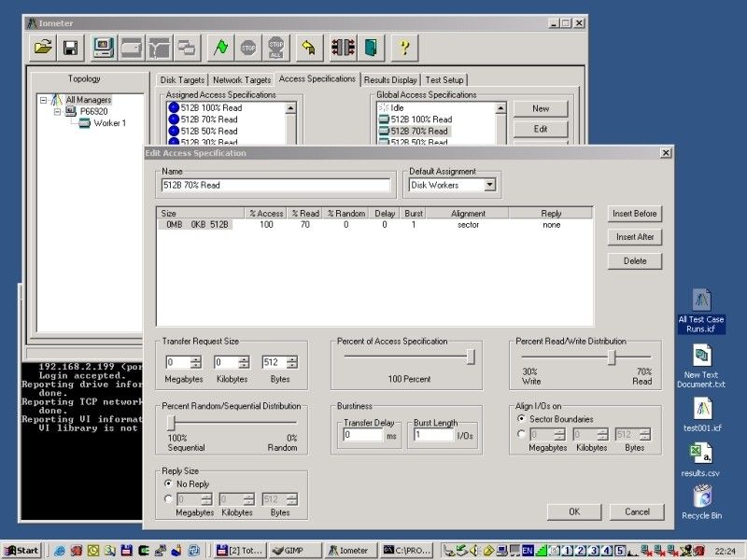
Task: Click the Stop Test stop-sign icon
Action: coord(247,47)
